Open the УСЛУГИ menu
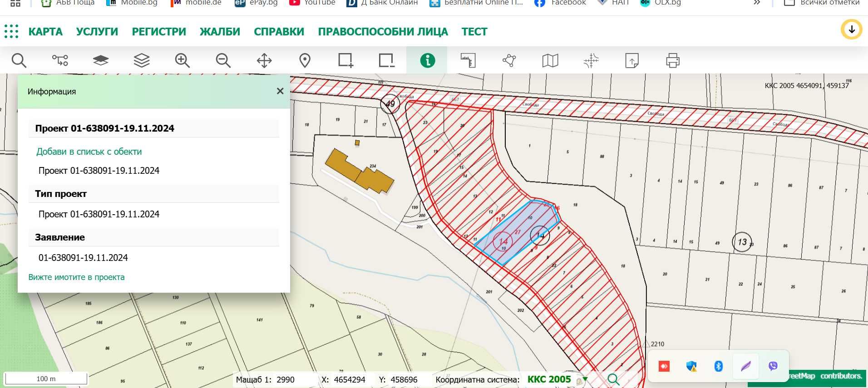 [x=97, y=32]
